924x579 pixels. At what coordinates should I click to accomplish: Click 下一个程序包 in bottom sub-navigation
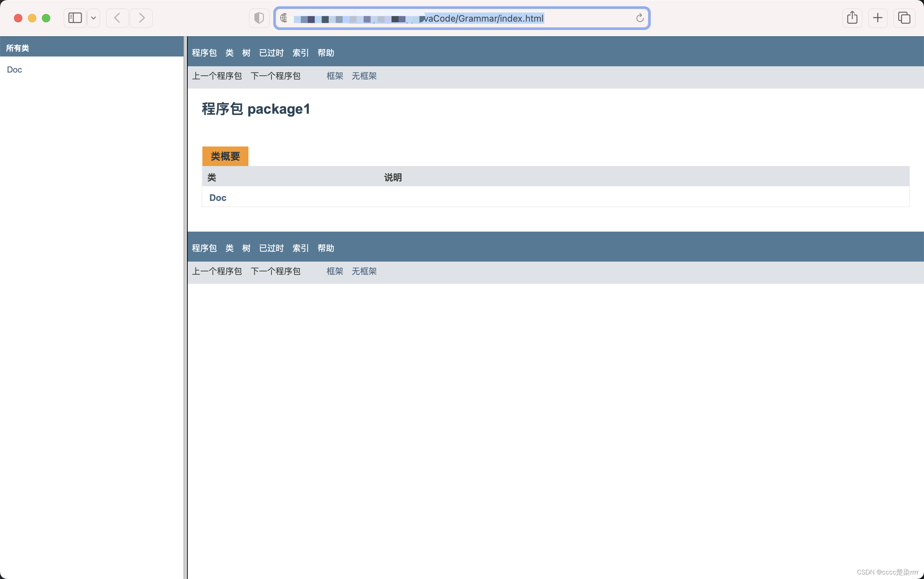pyautogui.click(x=275, y=271)
